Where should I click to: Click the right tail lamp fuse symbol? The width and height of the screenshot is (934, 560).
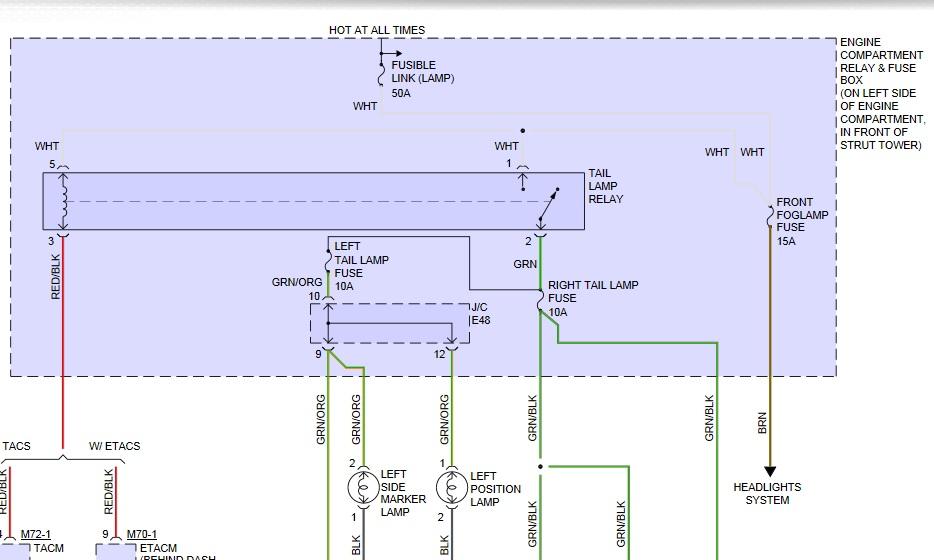[x=540, y=300]
